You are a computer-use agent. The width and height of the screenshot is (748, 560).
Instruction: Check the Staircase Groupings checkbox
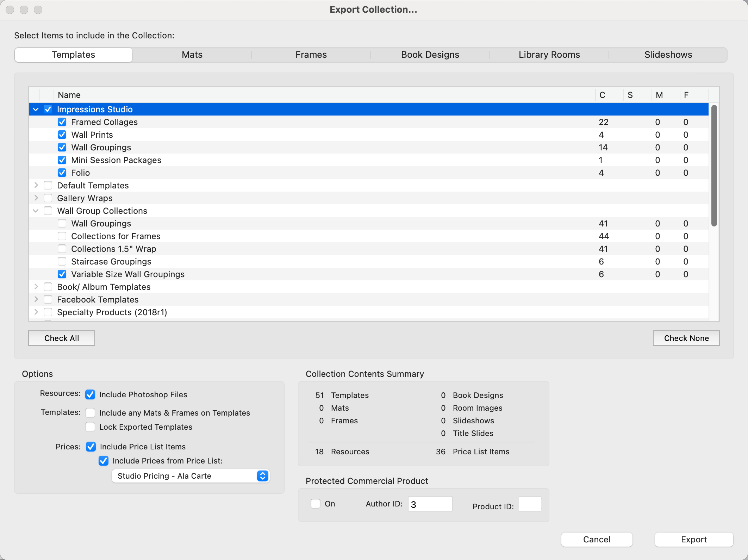(x=62, y=262)
